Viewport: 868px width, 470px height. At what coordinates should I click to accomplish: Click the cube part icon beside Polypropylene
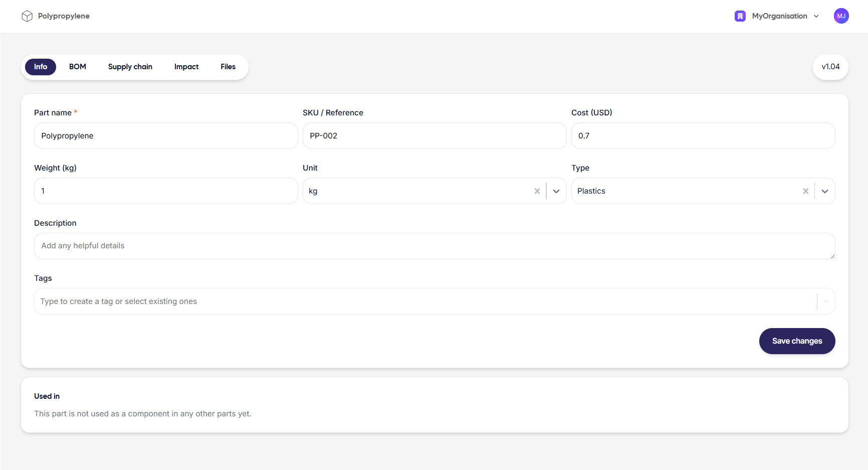pyautogui.click(x=27, y=16)
